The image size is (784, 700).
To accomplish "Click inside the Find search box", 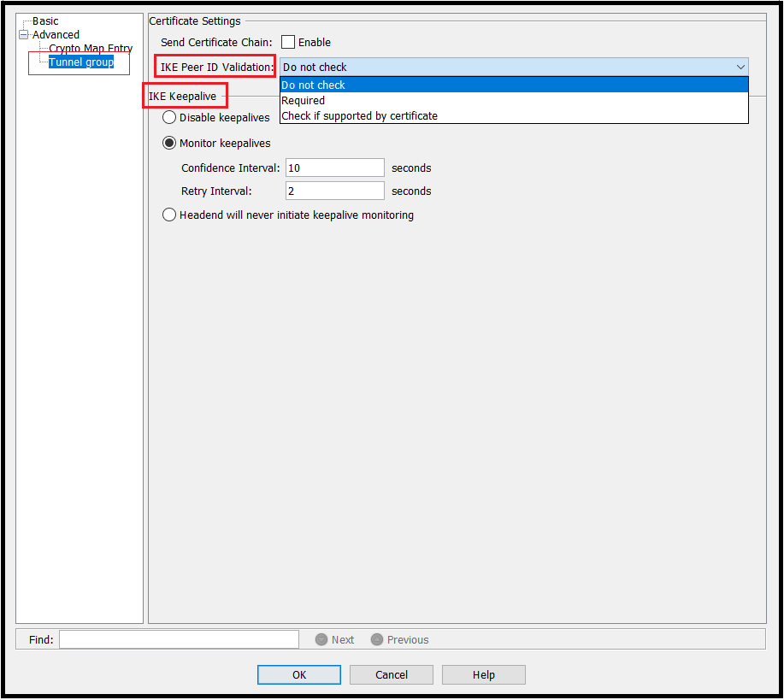I will (179, 638).
